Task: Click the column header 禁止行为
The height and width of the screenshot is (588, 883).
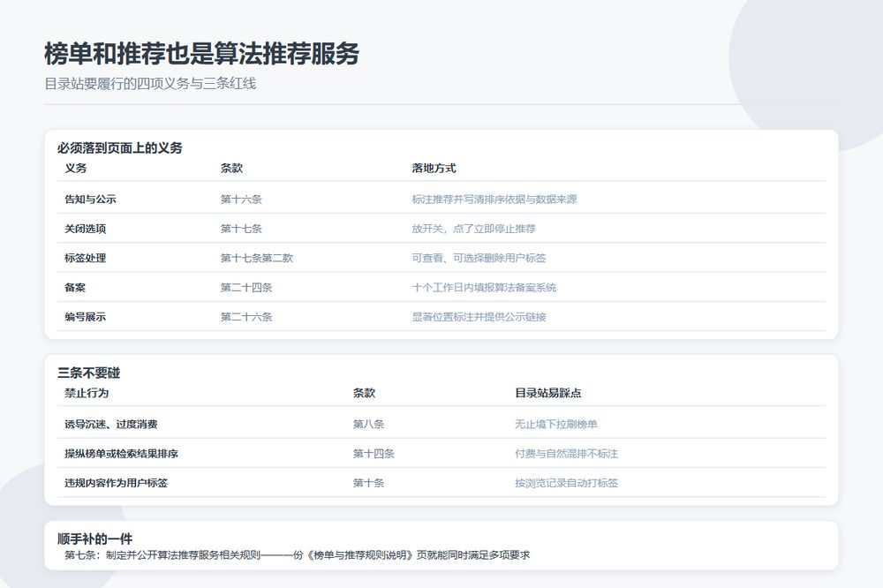Action: [x=87, y=393]
